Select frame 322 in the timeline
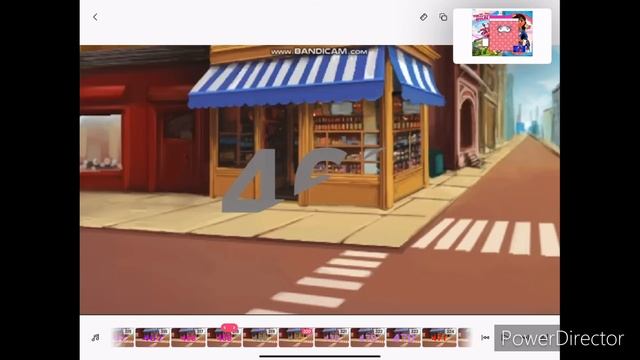The image size is (640, 360). pyautogui.click(x=368, y=338)
